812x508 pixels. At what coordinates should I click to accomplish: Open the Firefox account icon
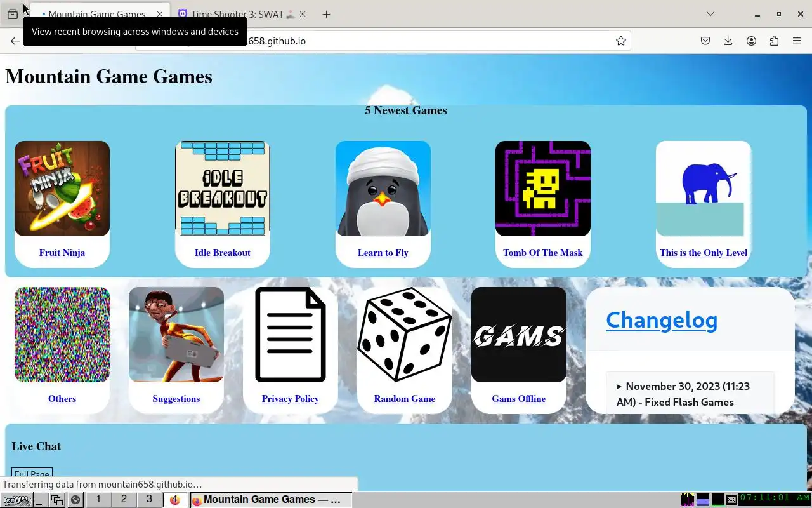pyautogui.click(x=751, y=41)
